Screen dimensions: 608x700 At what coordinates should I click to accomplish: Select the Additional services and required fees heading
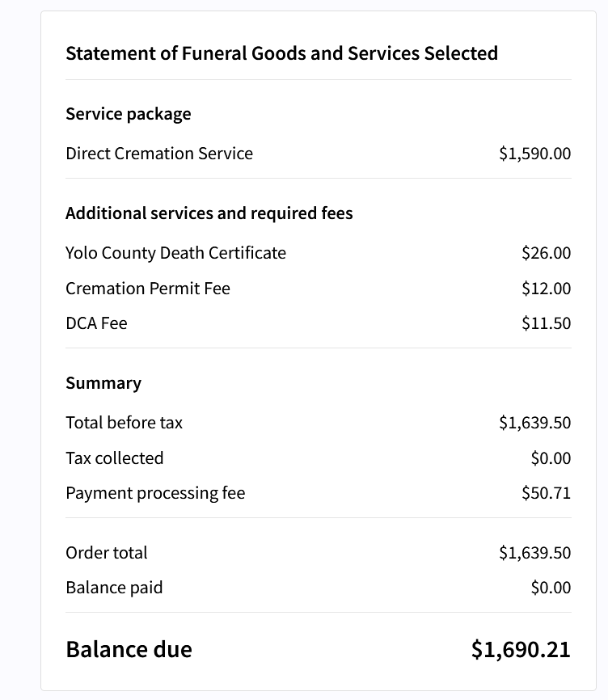[x=209, y=213]
